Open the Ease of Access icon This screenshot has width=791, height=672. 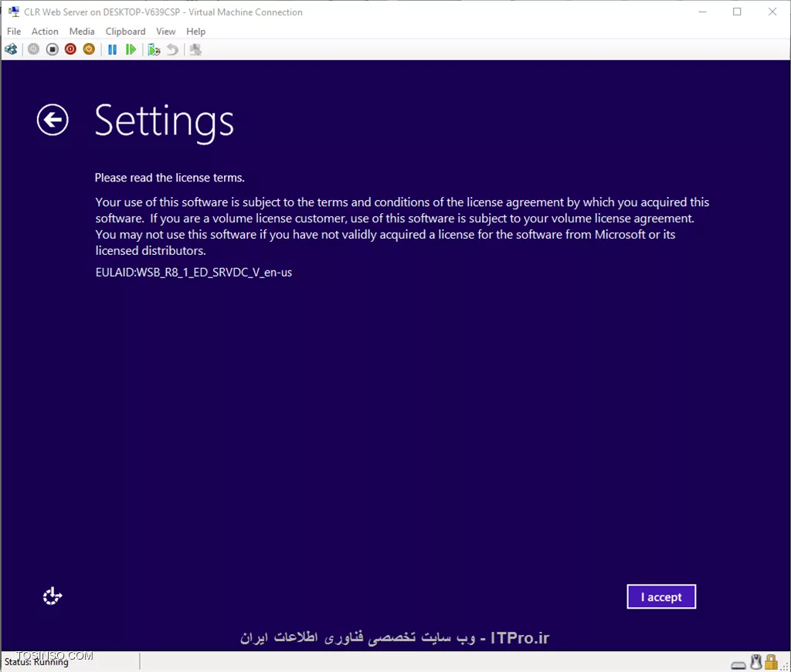[52, 596]
